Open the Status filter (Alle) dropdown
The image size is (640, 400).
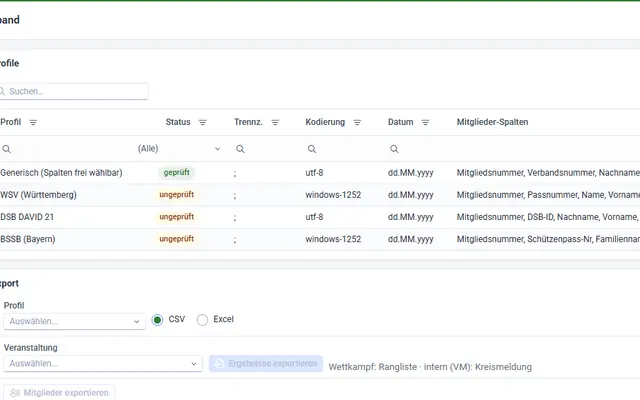click(179, 149)
